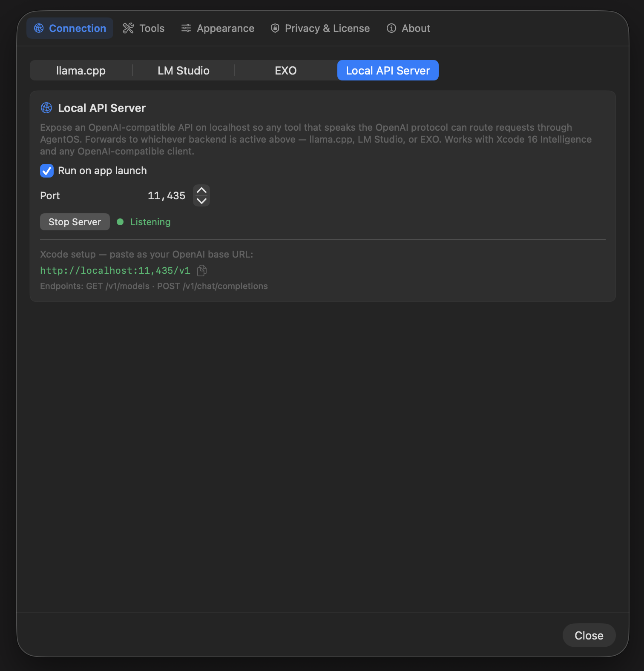This screenshot has width=644, height=671.
Task: Click the green Listening status label
Action: coord(150,222)
